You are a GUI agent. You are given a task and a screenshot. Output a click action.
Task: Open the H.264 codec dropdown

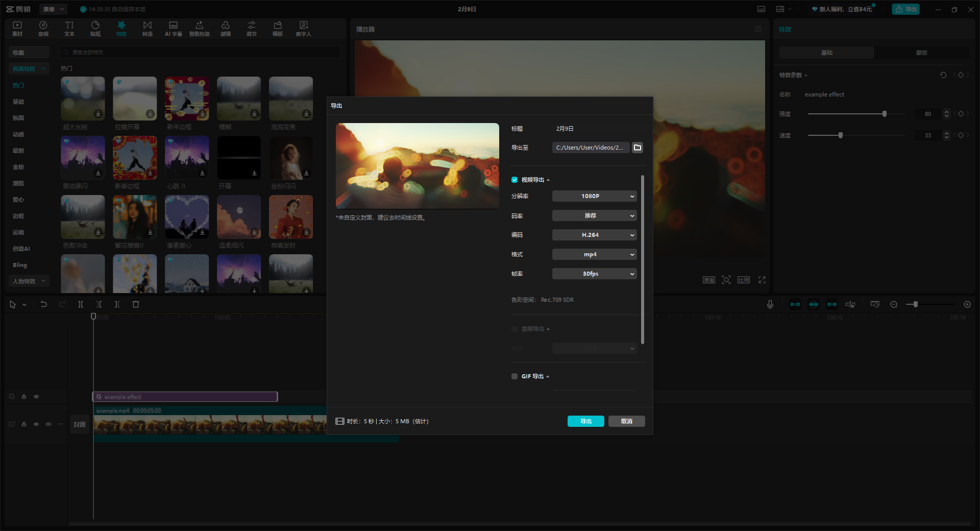coord(594,235)
